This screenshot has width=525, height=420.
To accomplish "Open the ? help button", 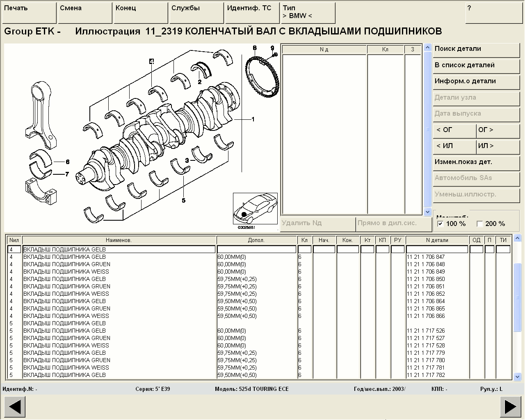I will [x=494, y=13].
